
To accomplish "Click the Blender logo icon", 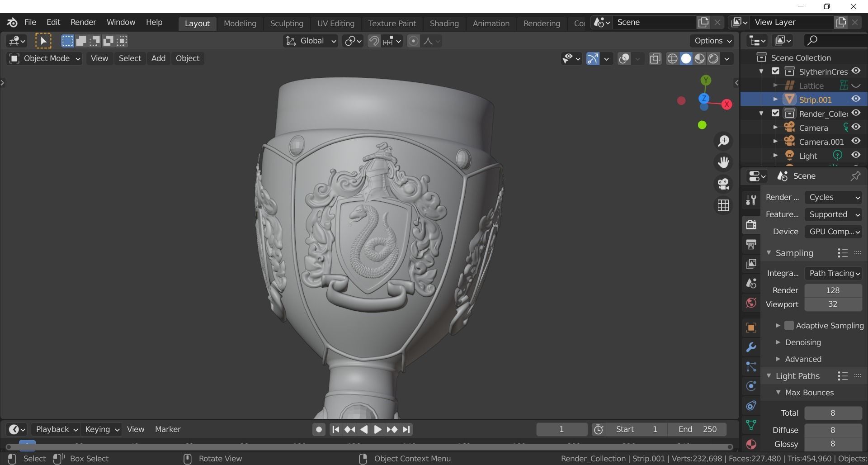I will (12, 22).
